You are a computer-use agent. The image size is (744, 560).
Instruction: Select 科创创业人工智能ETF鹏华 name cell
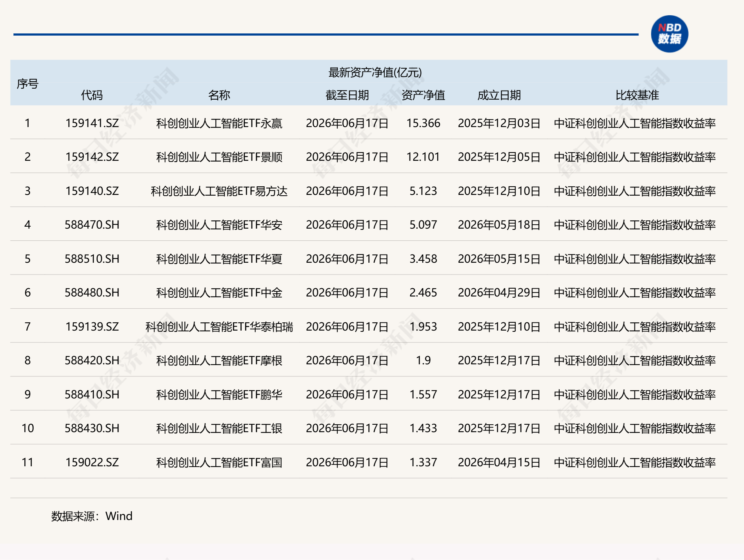pyautogui.click(x=219, y=395)
